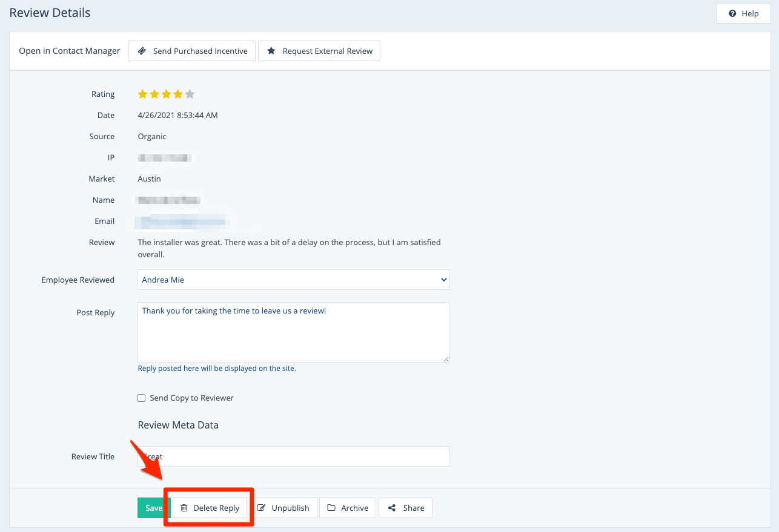Screen dimensions: 779x532
Task: Click the Request External Review button text
Action: click(327, 51)
